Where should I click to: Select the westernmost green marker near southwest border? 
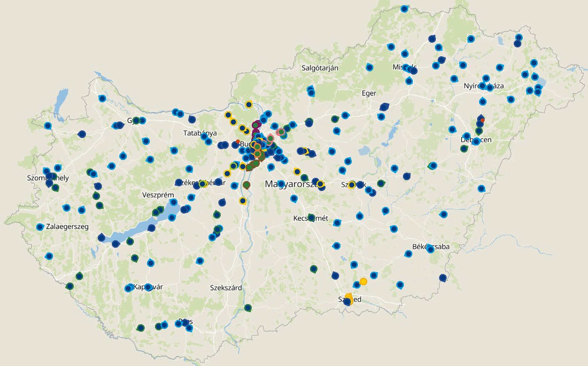click(70, 286)
